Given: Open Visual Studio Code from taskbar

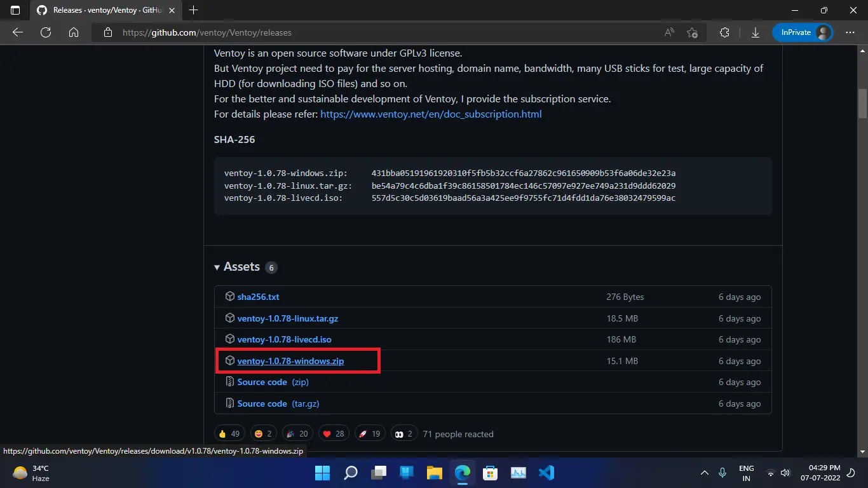Looking at the screenshot, I should coord(546,473).
